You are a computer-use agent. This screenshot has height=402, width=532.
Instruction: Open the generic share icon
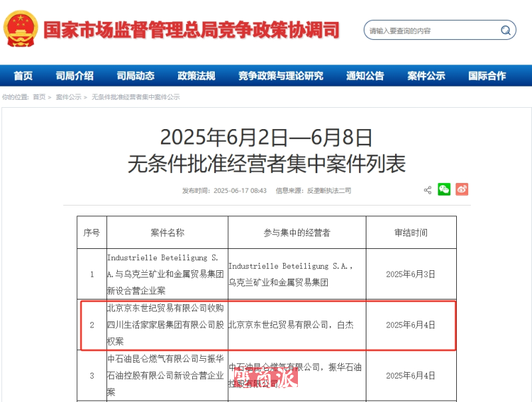[x=428, y=190]
